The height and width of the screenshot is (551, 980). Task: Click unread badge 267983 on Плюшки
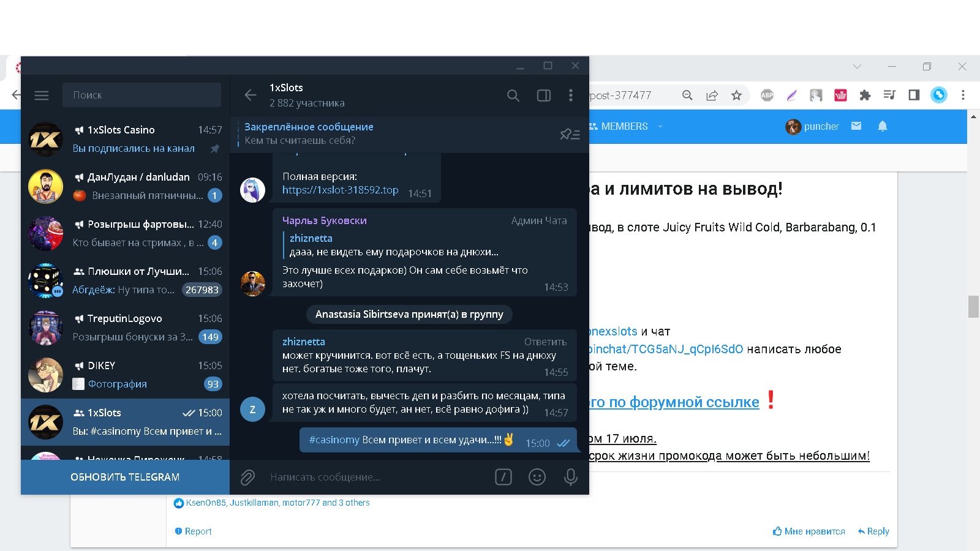point(202,290)
